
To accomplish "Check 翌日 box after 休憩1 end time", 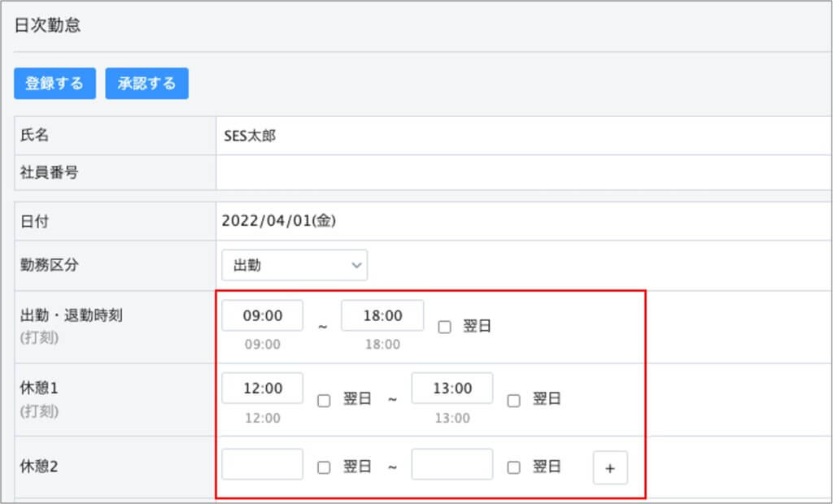I will click(x=514, y=400).
